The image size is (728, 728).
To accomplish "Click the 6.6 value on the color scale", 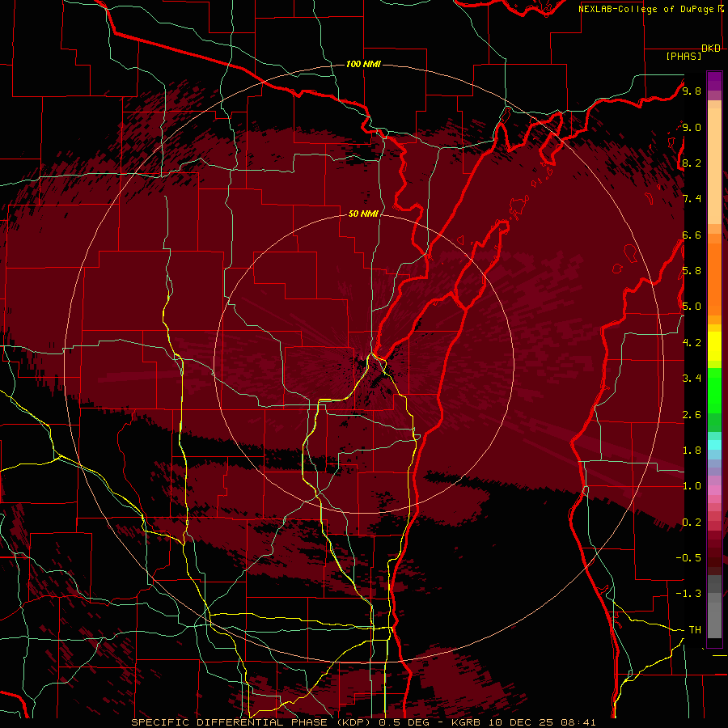I will (x=692, y=235).
